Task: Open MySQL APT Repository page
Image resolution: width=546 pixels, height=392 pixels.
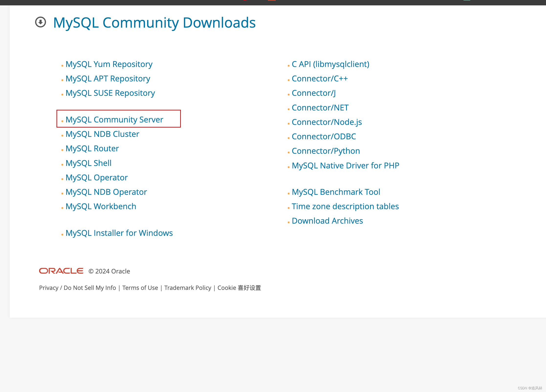Action: 108,78
